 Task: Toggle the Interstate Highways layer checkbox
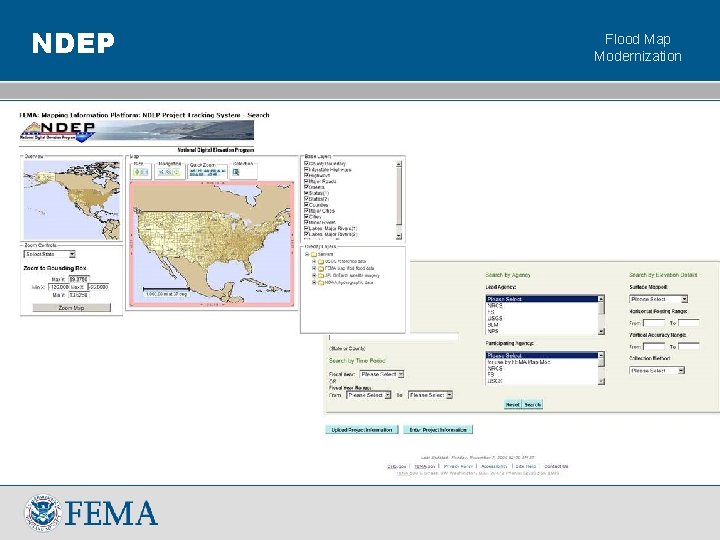pyautogui.click(x=306, y=169)
